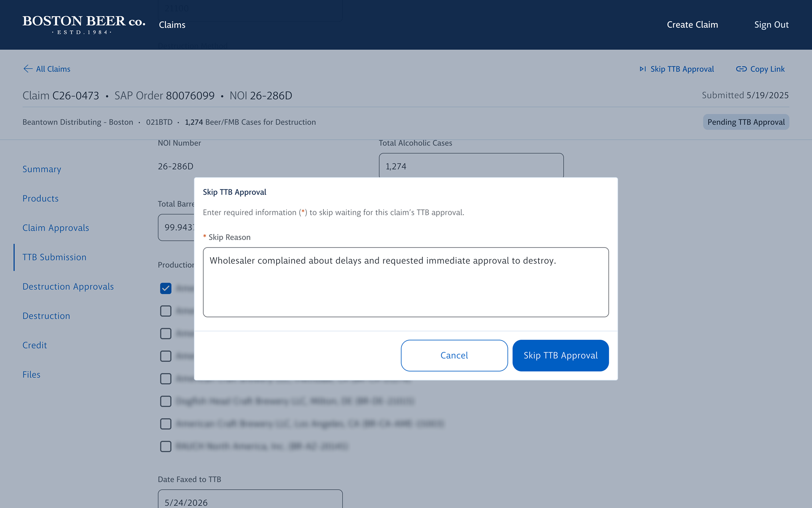The image size is (812, 508).
Task: Click the Boston Beer Co. logo
Action: (84, 25)
